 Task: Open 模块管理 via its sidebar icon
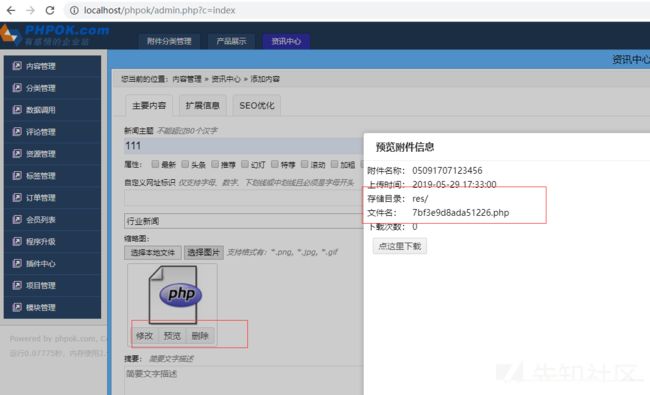coord(17,307)
